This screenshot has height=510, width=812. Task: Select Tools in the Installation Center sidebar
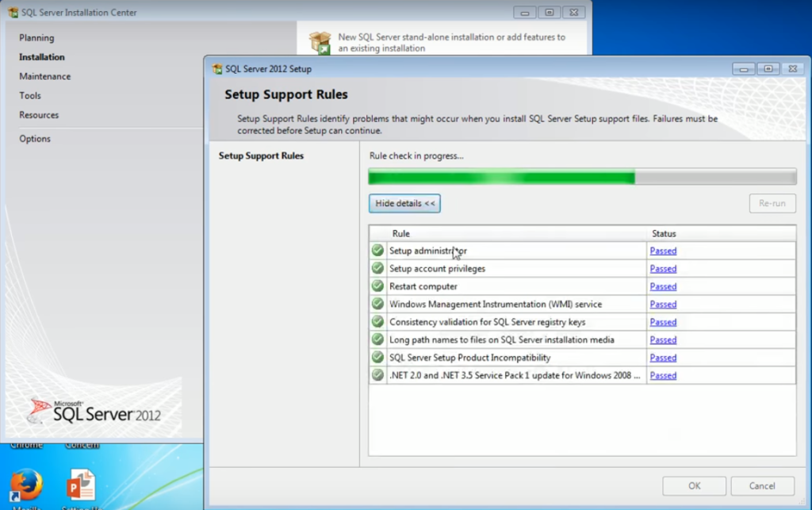click(x=29, y=95)
